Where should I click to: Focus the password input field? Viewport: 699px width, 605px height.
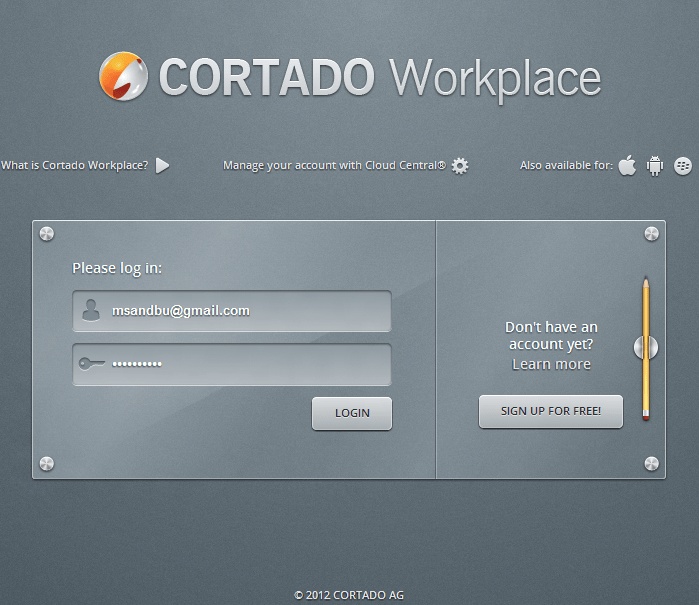click(x=232, y=365)
